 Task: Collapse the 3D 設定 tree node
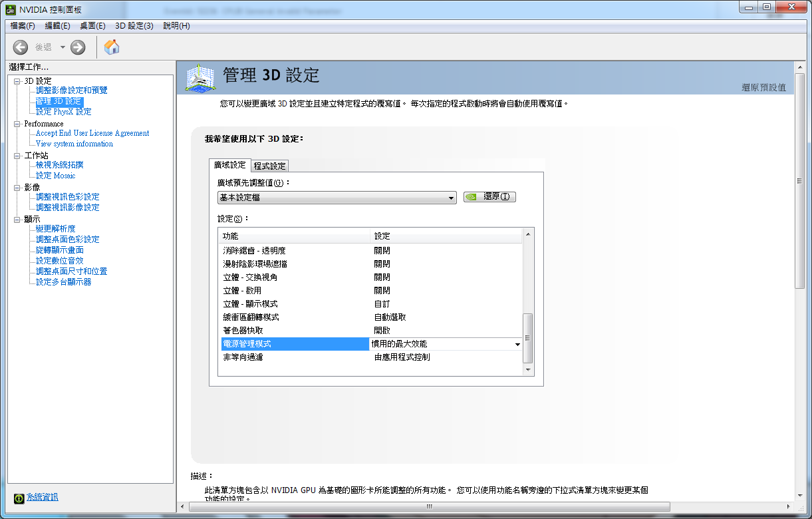17,81
